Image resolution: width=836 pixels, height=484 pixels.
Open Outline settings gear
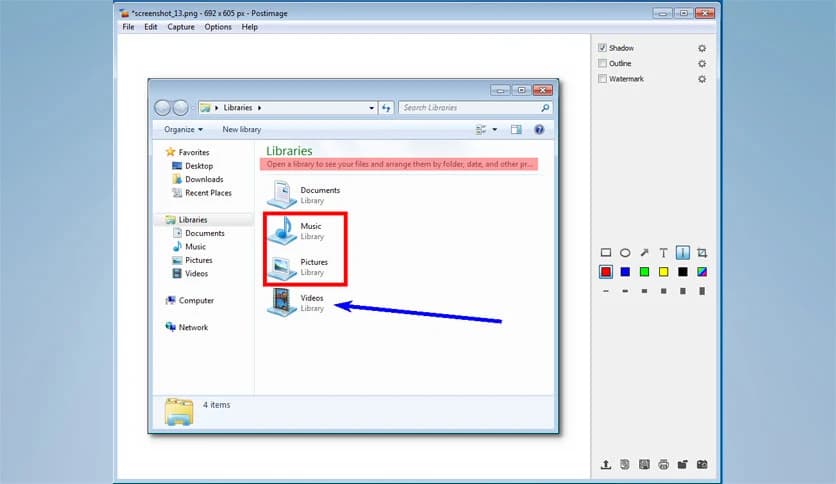click(x=702, y=63)
